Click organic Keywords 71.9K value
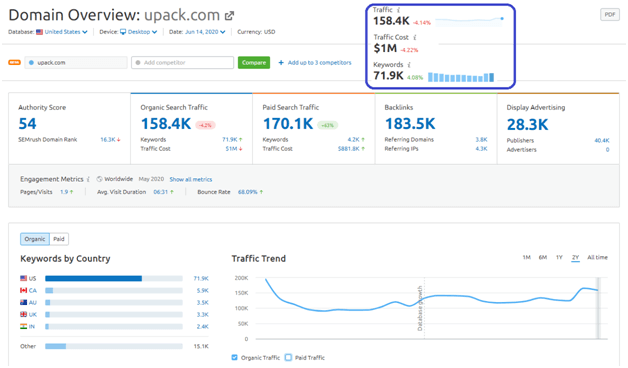The width and height of the screenshot is (628, 368). (x=230, y=140)
